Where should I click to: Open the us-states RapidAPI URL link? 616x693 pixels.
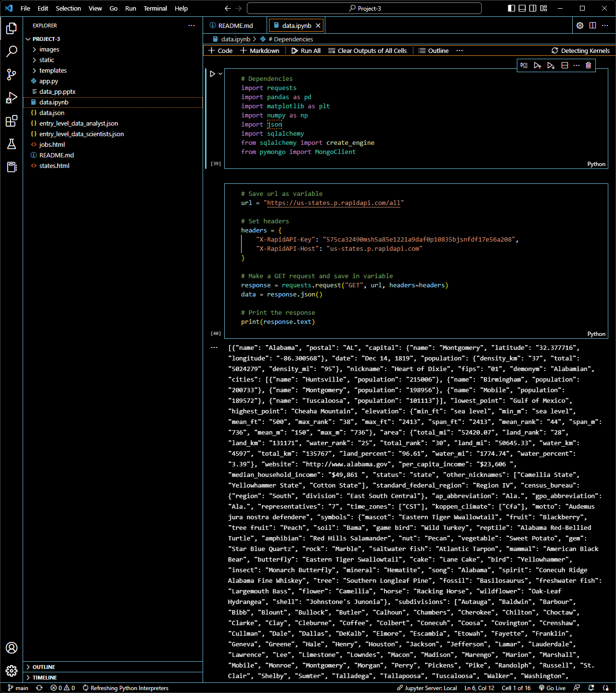coord(334,203)
